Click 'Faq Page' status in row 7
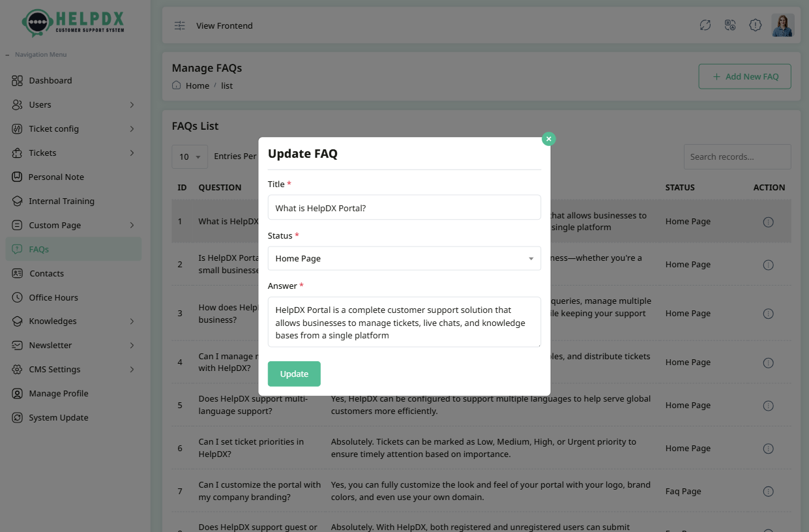 pyautogui.click(x=683, y=492)
